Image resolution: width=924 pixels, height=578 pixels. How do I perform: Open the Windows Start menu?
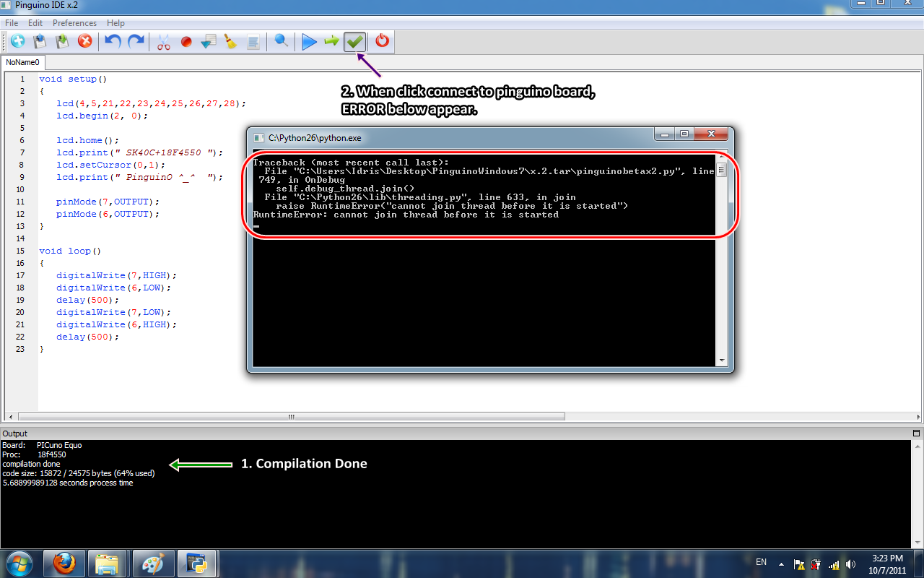point(18,563)
